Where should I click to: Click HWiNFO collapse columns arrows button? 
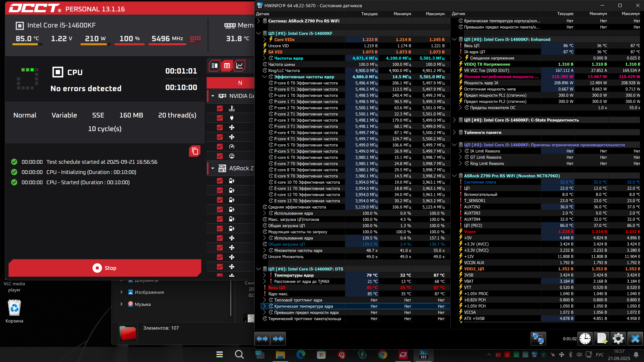[278, 339]
